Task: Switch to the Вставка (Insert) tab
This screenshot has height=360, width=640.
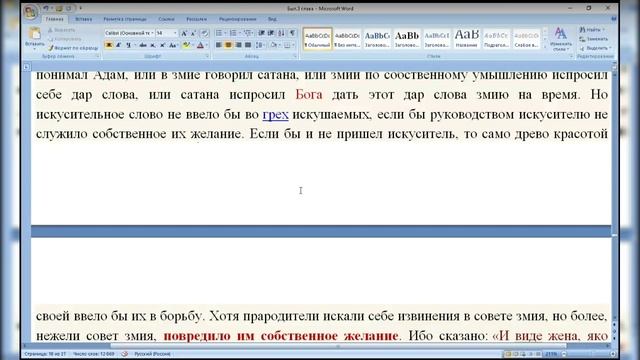Action: tap(83, 19)
